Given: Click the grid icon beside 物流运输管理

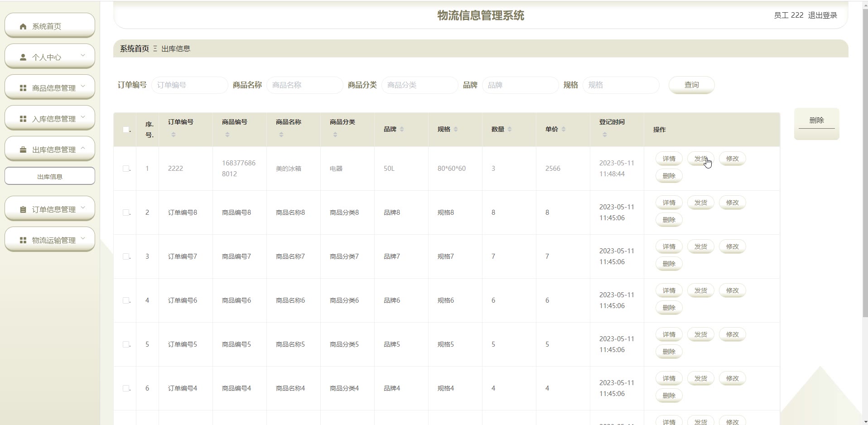Looking at the screenshot, I should (x=23, y=240).
